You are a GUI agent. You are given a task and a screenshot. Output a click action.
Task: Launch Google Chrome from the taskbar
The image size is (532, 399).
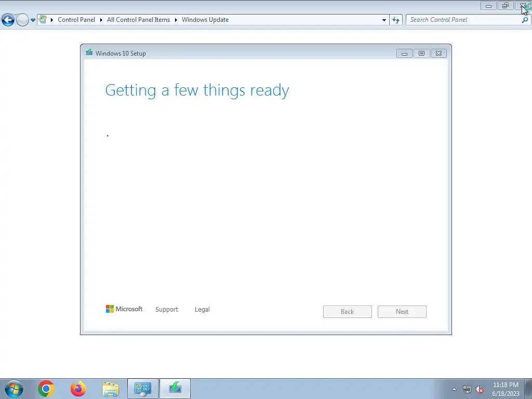click(46, 389)
